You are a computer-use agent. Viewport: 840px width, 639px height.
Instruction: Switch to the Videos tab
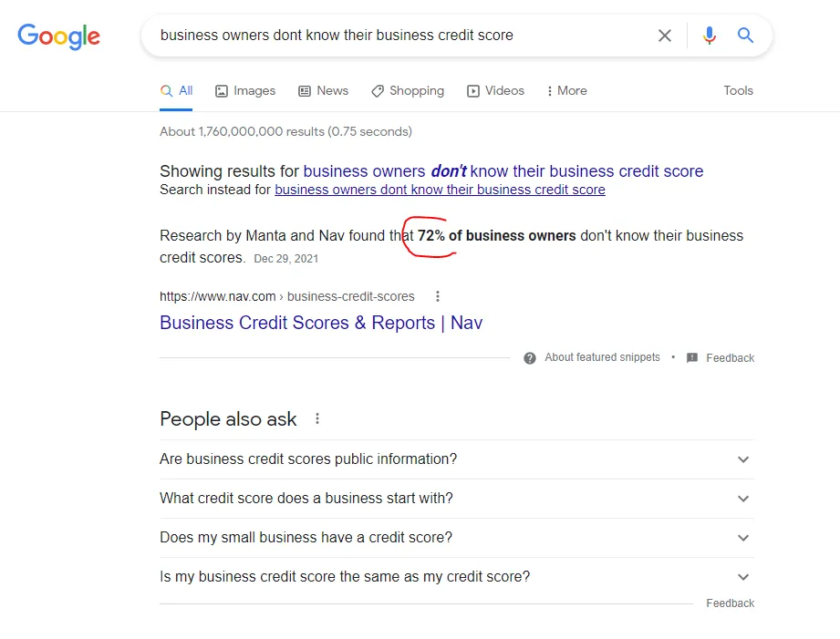pyautogui.click(x=495, y=90)
